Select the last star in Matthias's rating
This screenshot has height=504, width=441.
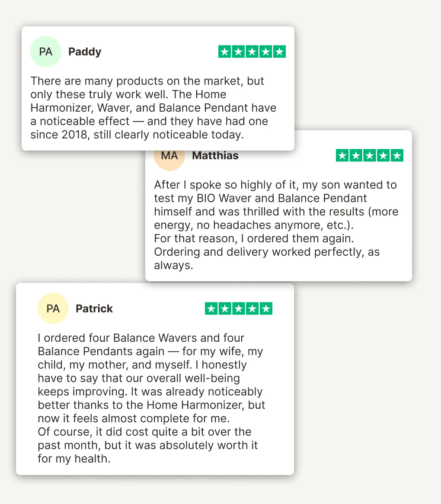click(x=397, y=156)
